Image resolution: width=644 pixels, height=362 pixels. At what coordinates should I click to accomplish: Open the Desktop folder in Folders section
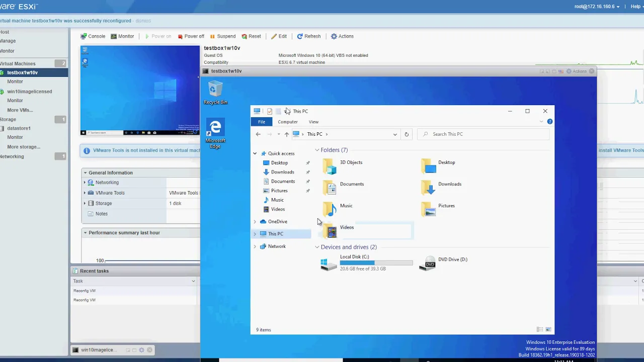coord(439,166)
